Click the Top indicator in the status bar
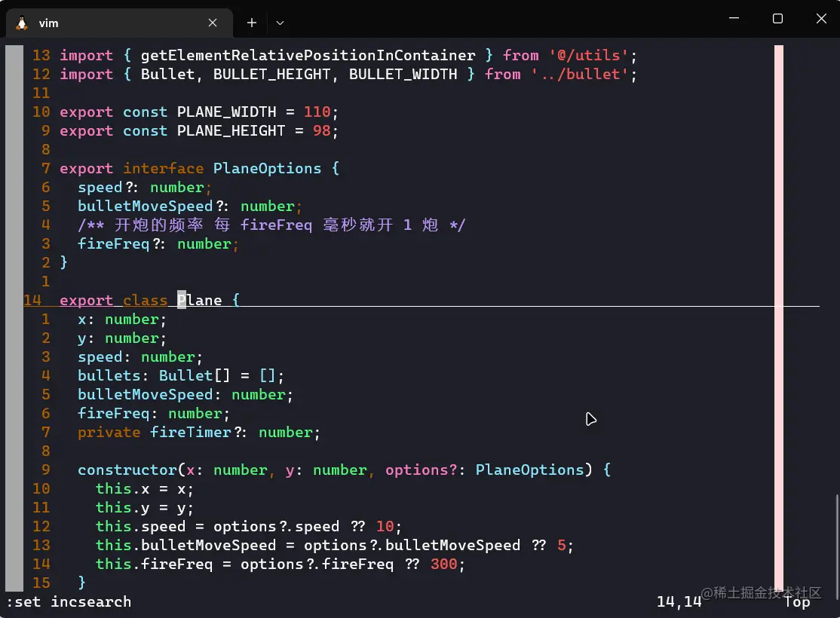 (x=797, y=601)
